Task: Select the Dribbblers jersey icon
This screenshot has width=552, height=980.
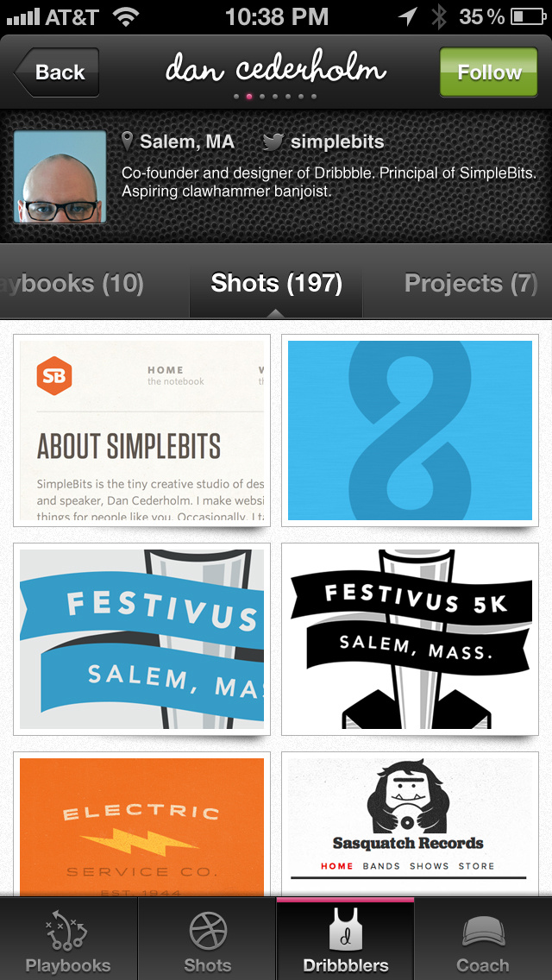Action: coord(345,930)
